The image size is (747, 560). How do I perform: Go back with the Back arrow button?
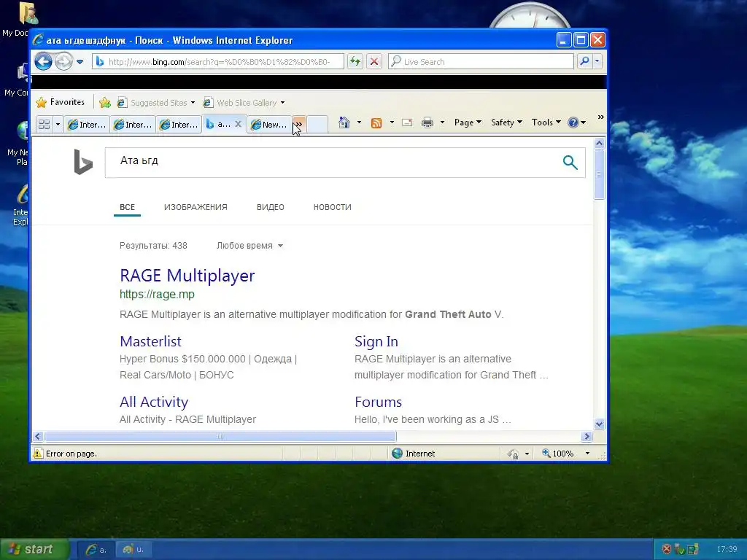43,61
